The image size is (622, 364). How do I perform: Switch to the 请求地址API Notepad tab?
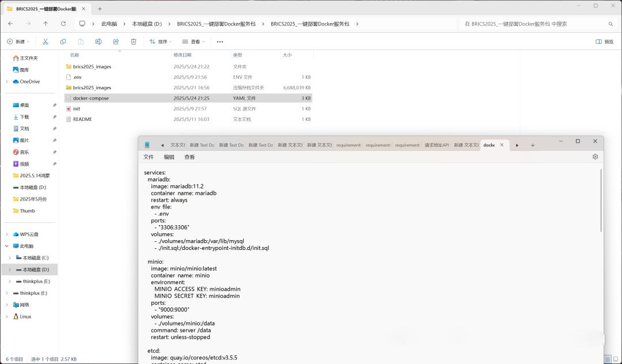pos(436,145)
